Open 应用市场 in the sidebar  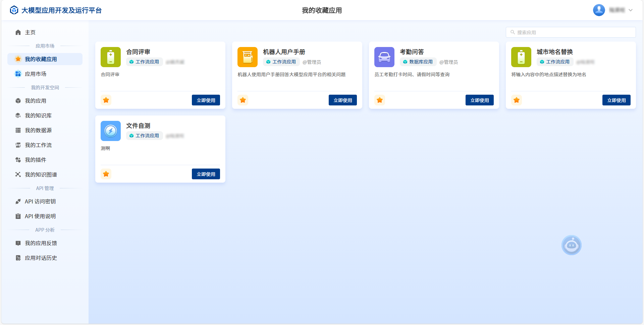click(x=36, y=74)
